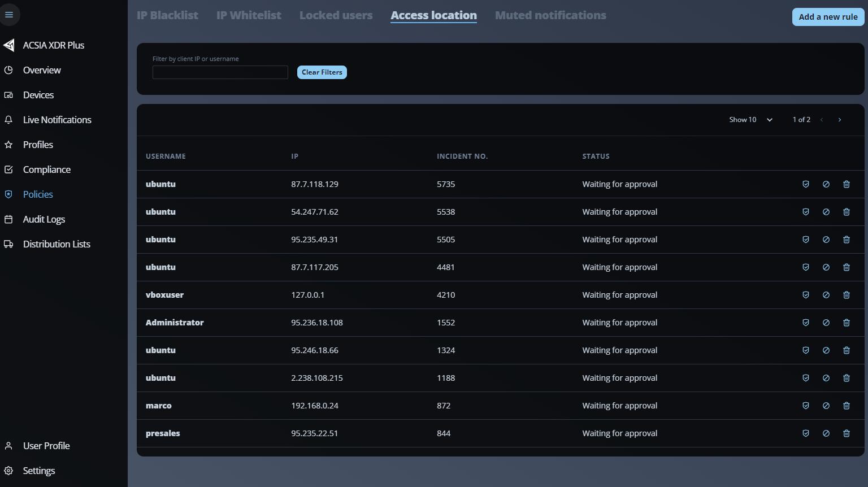
Task: Go to next page of results
Action: (x=840, y=120)
